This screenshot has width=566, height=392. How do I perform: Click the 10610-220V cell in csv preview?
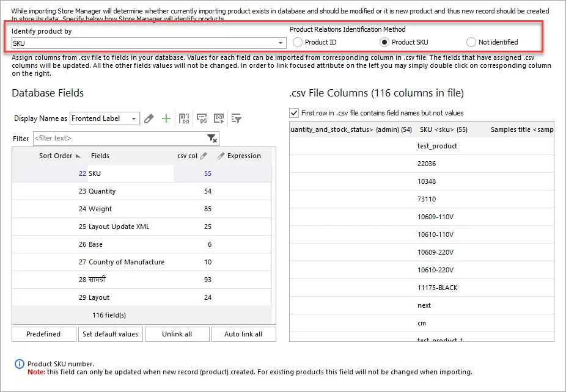tap(436, 270)
